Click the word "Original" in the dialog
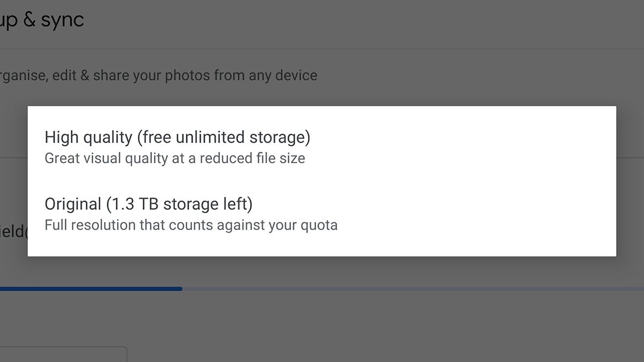Screen dimensions: 644x362 (x=72, y=204)
